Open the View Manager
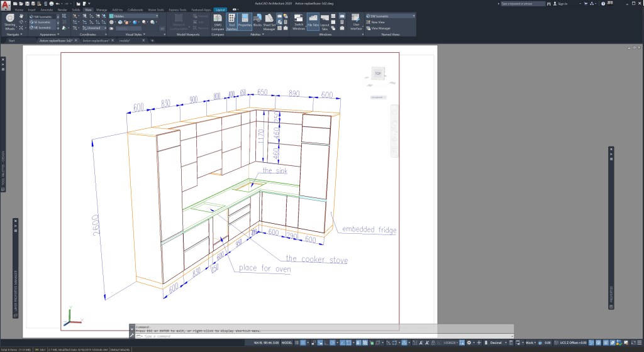The height and width of the screenshot is (352, 644). (382, 28)
